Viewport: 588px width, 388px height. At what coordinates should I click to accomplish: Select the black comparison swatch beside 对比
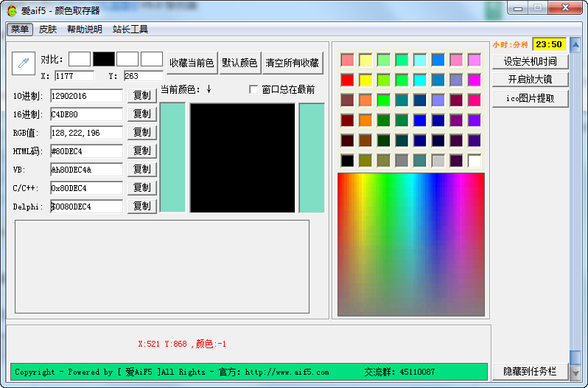104,59
